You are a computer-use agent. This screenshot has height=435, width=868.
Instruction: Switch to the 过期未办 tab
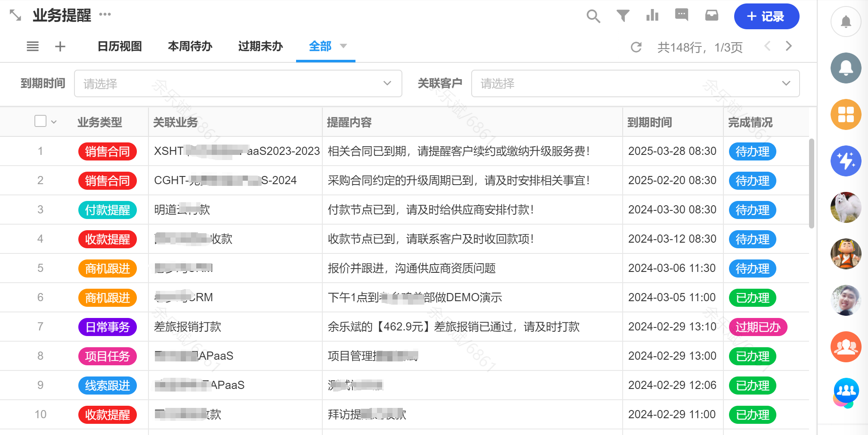pos(260,46)
